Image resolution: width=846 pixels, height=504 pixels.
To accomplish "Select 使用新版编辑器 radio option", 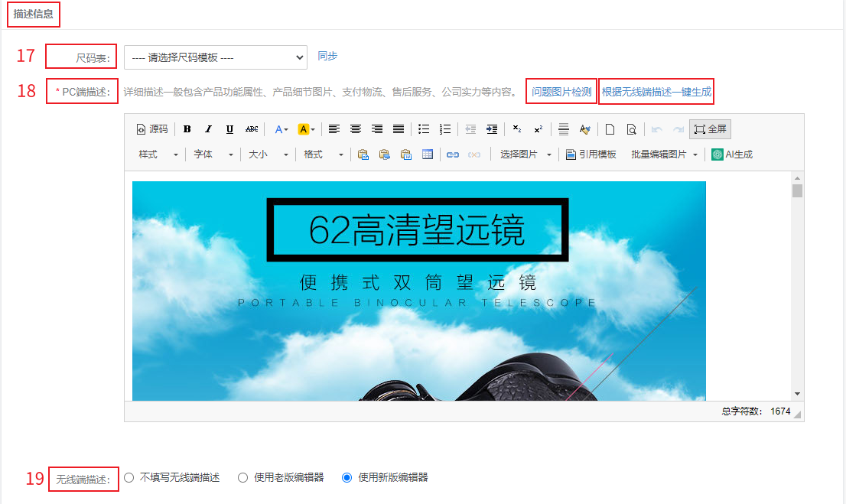I will 347,477.
